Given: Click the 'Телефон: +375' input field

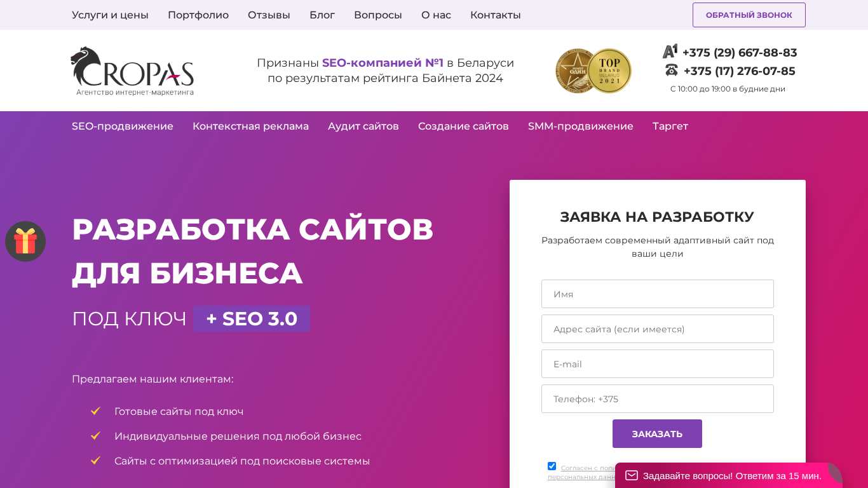Looking at the screenshot, I should point(657,399).
